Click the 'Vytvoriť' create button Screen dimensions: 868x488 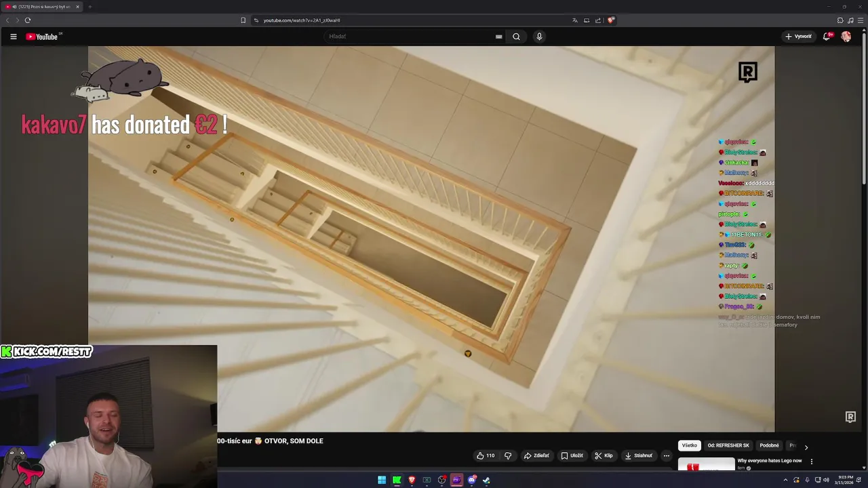click(798, 37)
